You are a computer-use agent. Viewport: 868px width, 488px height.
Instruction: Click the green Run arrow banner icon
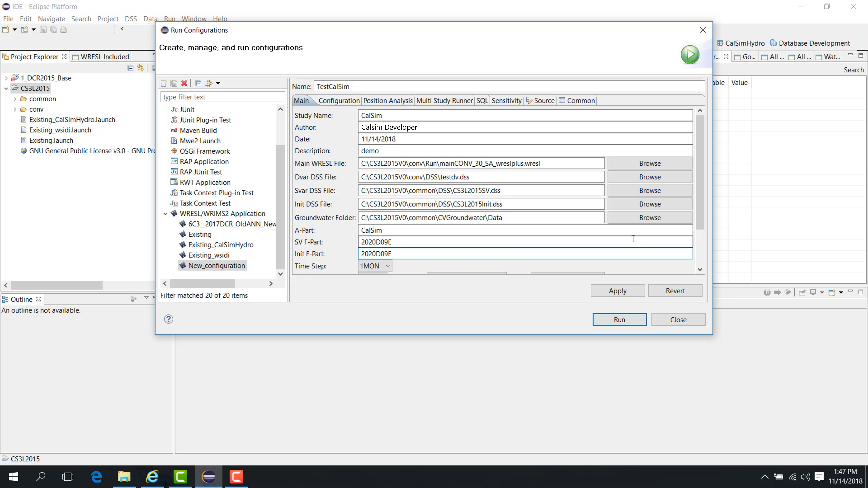coord(690,55)
